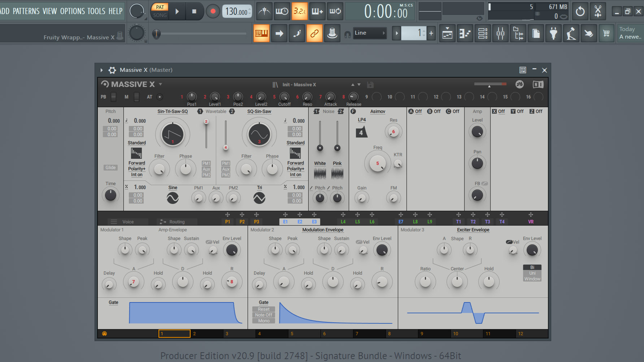Toggle the metronome icon
Image resolution: width=644 pixels, height=362 pixels.
point(264,12)
